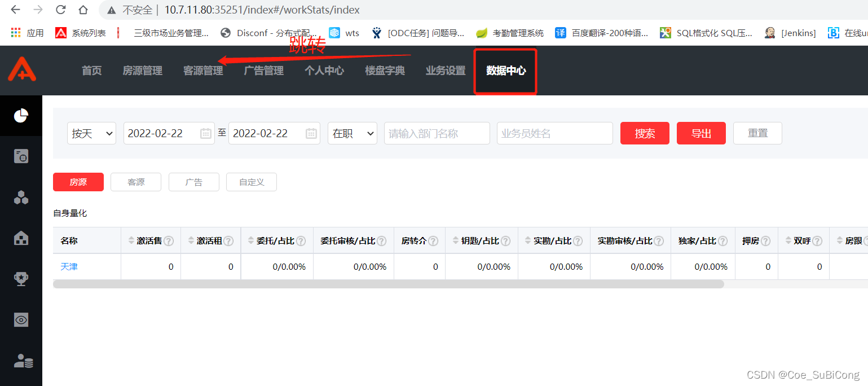Click the pie chart sidebar icon
The image size is (868, 386).
(x=21, y=115)
